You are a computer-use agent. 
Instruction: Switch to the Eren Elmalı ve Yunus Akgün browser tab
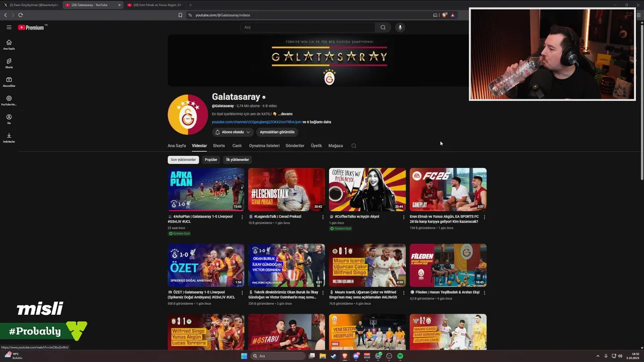click(x=155, y=5)
